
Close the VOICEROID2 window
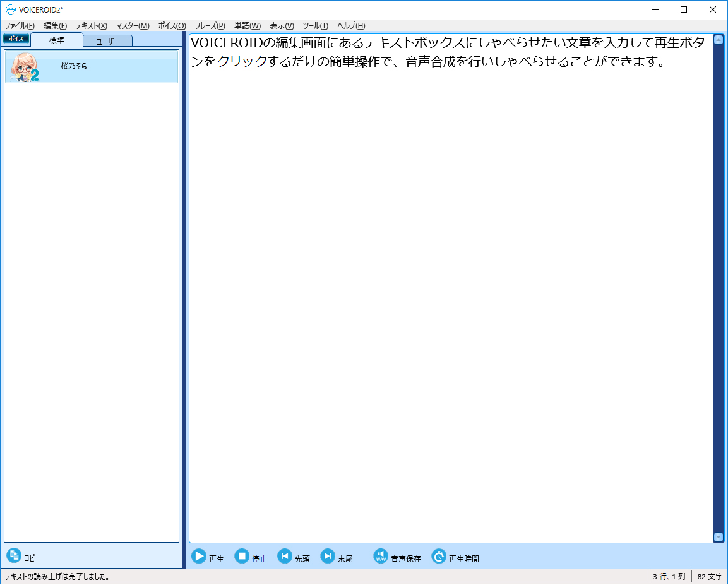[713, 9]
